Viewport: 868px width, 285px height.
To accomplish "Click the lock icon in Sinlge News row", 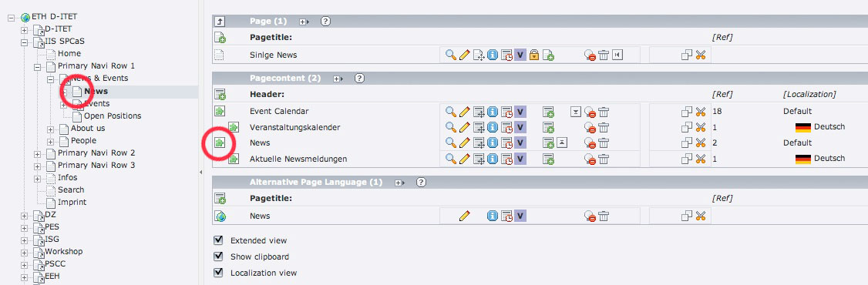I will coord(533,55).
